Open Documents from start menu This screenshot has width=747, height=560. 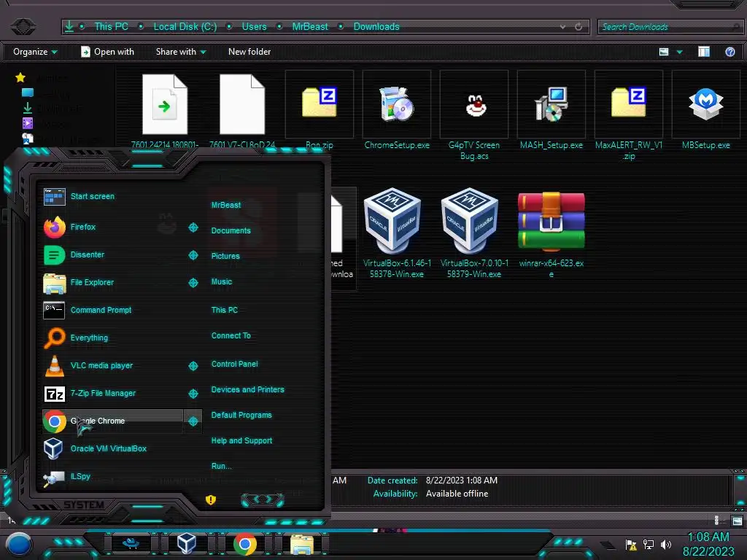[231, 230]
